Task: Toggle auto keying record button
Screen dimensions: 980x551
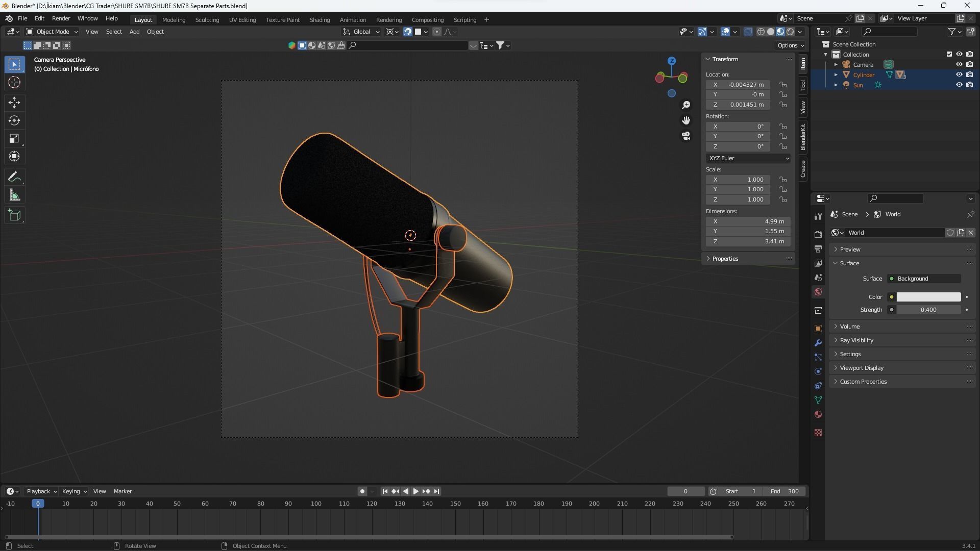Action: (362, 491)
